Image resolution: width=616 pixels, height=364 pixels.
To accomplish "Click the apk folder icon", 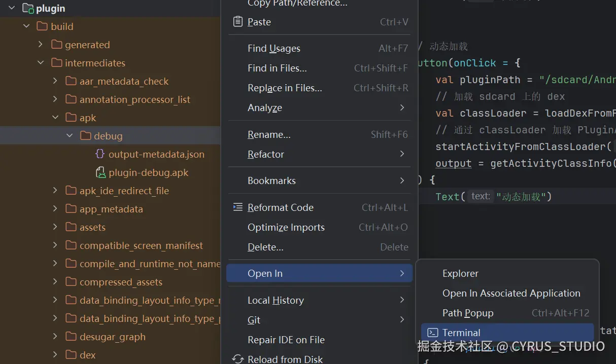I will click(x=71, y=118).
